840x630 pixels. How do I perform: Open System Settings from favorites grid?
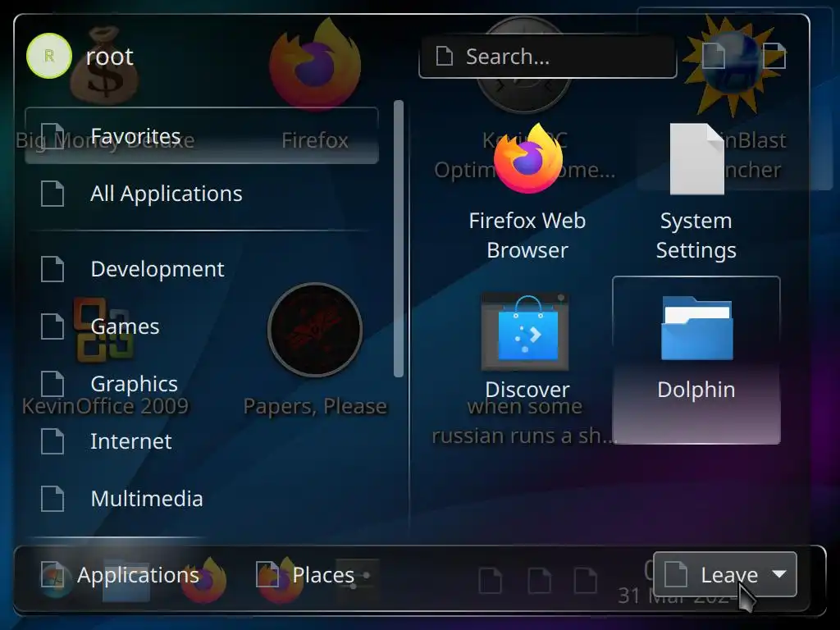coord(696,191)
